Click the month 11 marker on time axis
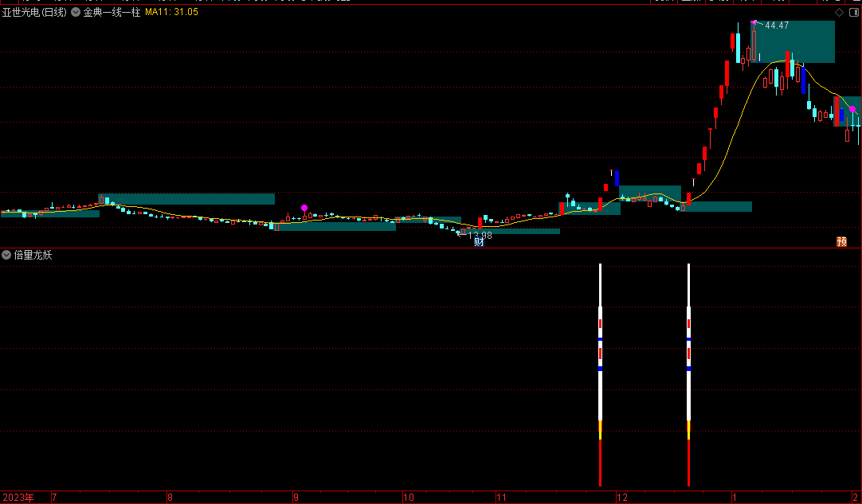Screen dimensions: 862x504 (501, 498)
